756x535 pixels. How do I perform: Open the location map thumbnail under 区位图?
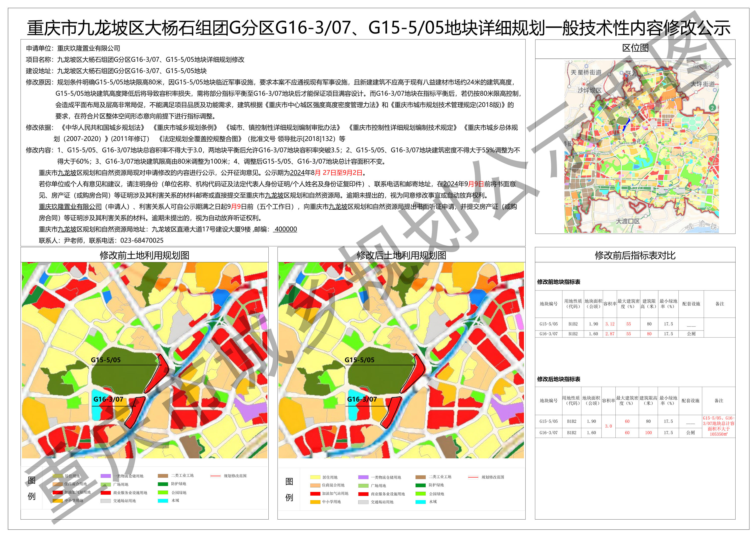(x=641, y=146)
